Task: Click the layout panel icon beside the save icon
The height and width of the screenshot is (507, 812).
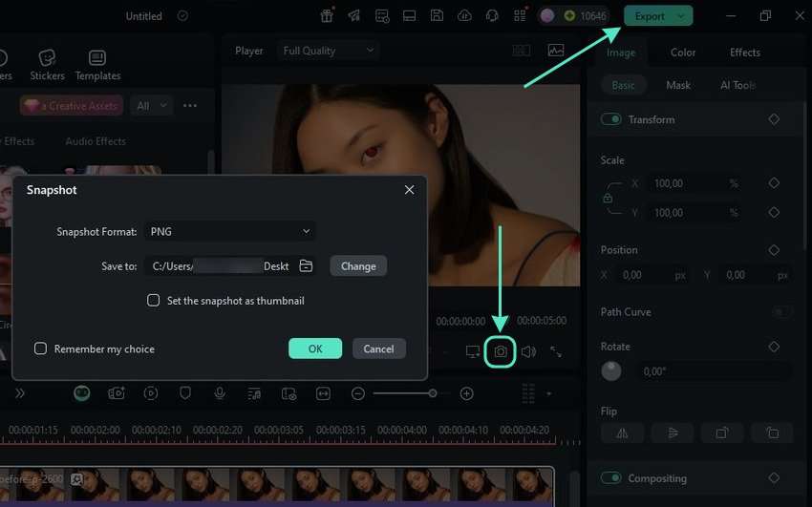Action: [x=409, y=16]
